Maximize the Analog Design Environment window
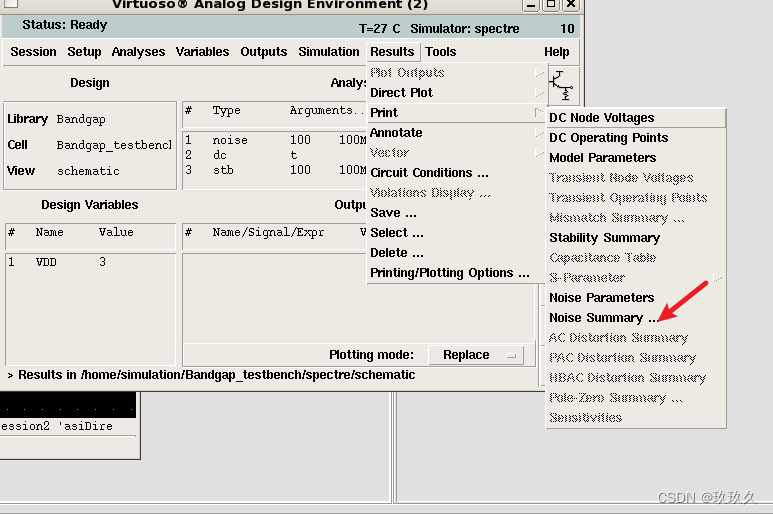The height and width of the screenshot is (514, 773). [551, 4]
